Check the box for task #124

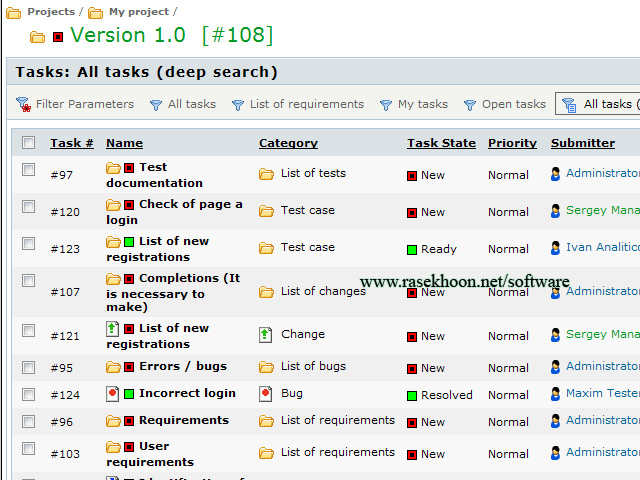click(x=29, y=394)
